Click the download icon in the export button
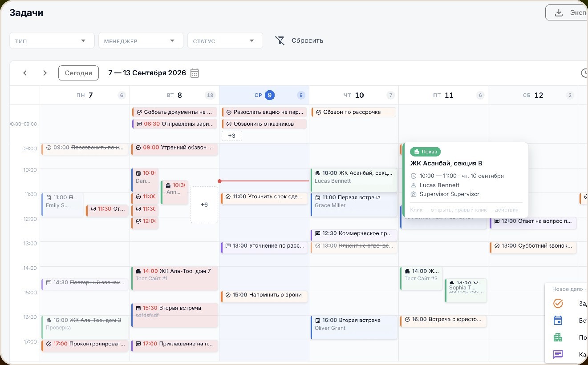Screen dimensions: 588x365 click(x=559, y=12)
